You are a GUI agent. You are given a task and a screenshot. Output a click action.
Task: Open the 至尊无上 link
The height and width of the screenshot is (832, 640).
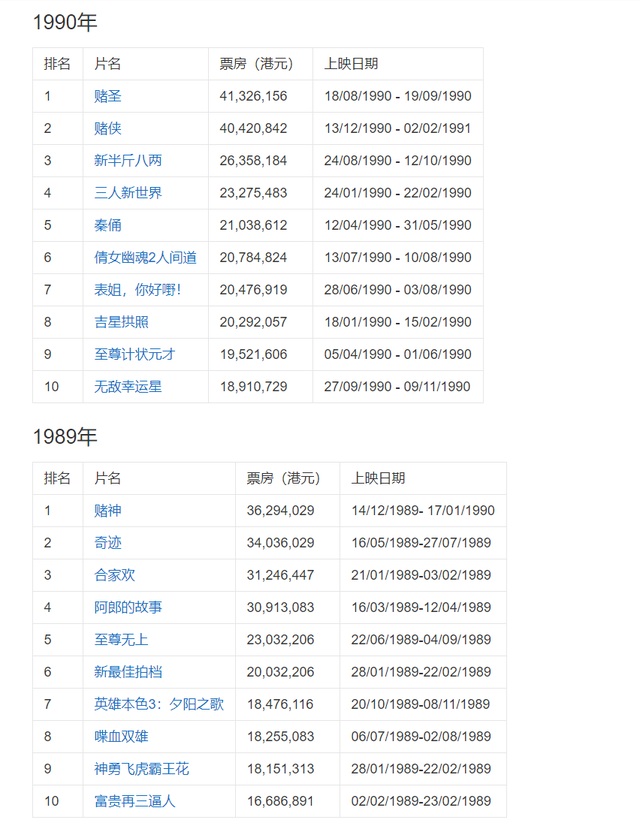pos(121,640)
